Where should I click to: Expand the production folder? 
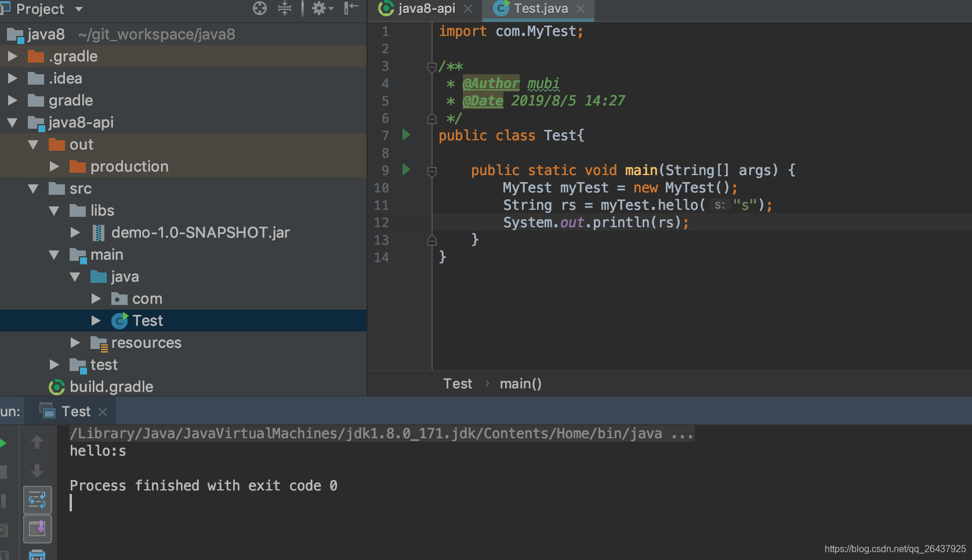pyautogui.click(x=55, y=166)
